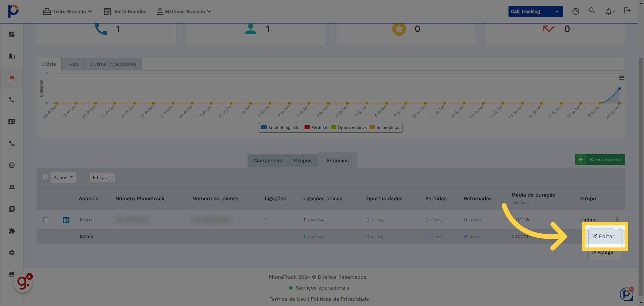
Task: Sort by Oportunidades column header
Action: 384,199
